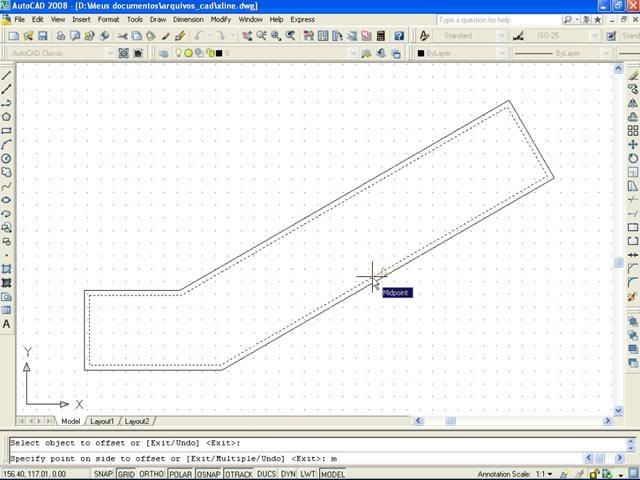Switch to the Layout2 tab

coord(137,421)
